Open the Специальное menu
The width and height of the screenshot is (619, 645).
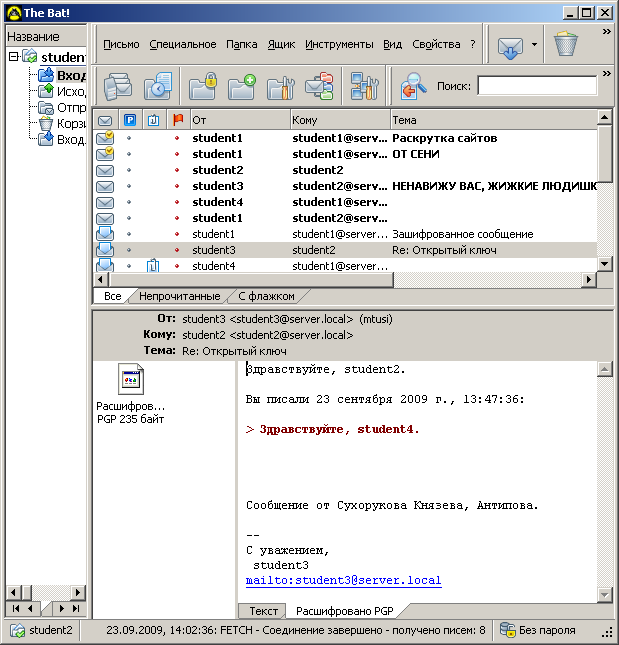(183, 44)
